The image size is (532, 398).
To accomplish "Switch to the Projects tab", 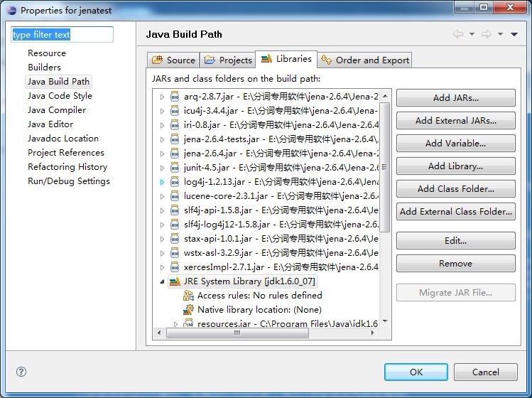I will 228,60.
